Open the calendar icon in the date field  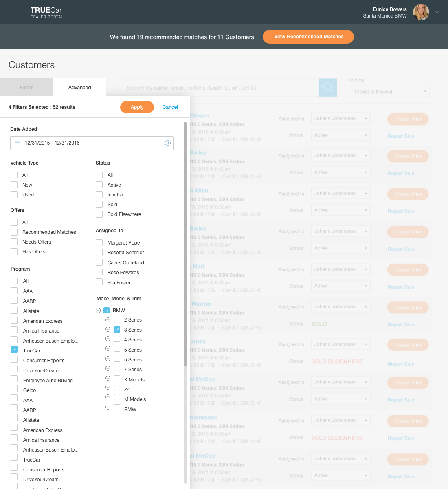click(17, 143)
